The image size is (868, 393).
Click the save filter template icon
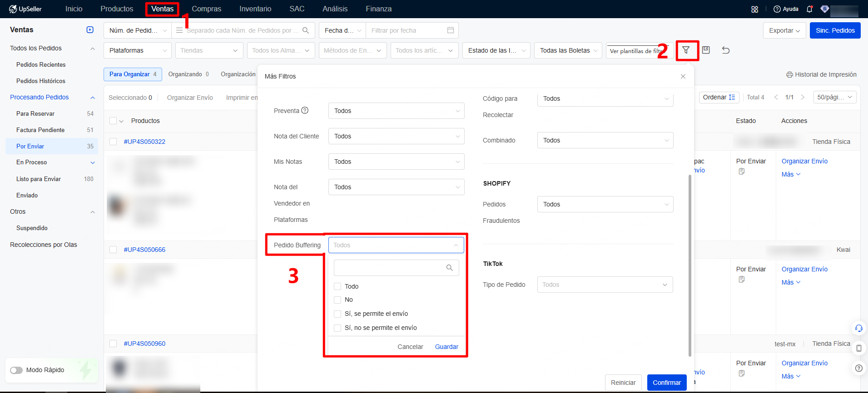coord(706,50)
